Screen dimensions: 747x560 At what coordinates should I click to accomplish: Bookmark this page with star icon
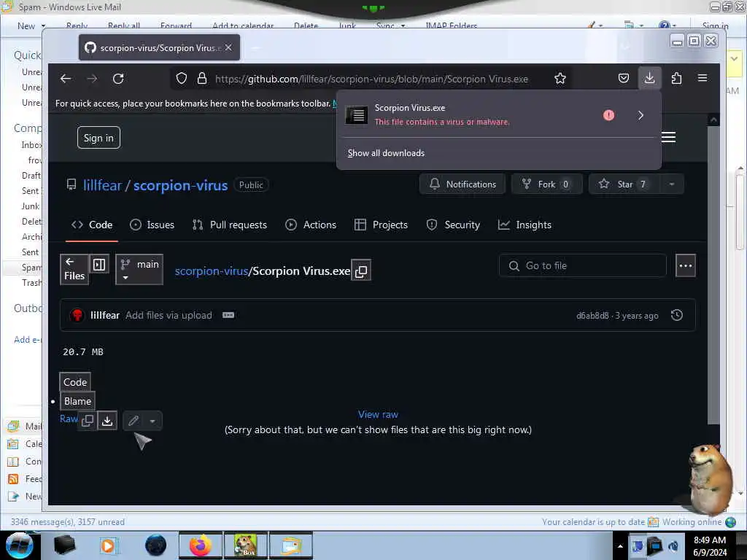click(x=560, y=79)
